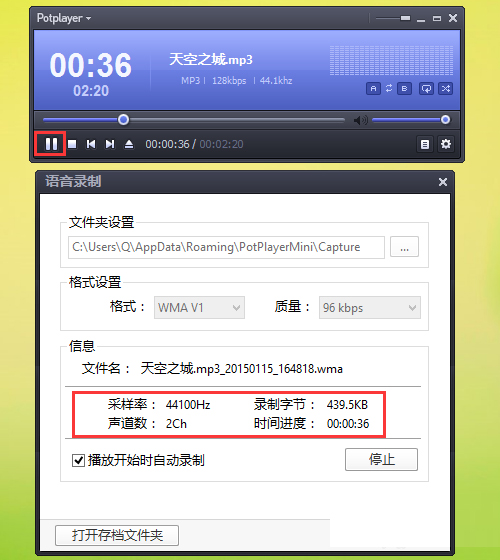Click the playback seek bar handle
Viewport: 500px width, 560px height.
pos(124,120)
